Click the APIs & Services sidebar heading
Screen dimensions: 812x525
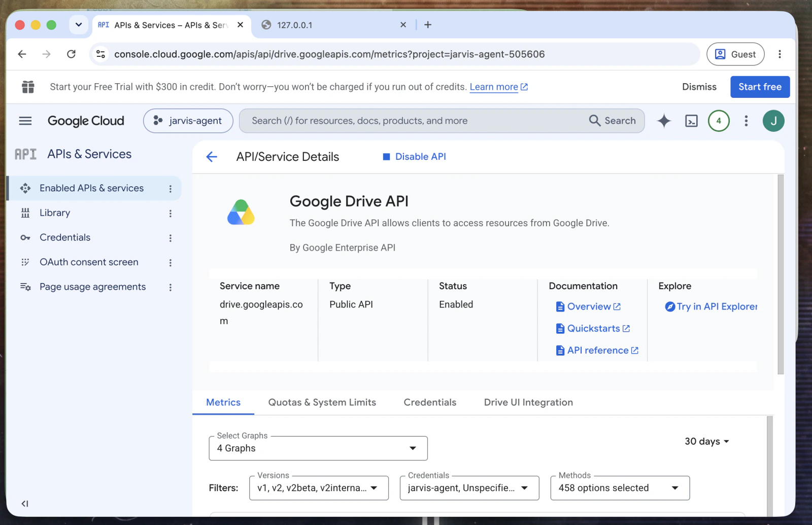[89, 154]
